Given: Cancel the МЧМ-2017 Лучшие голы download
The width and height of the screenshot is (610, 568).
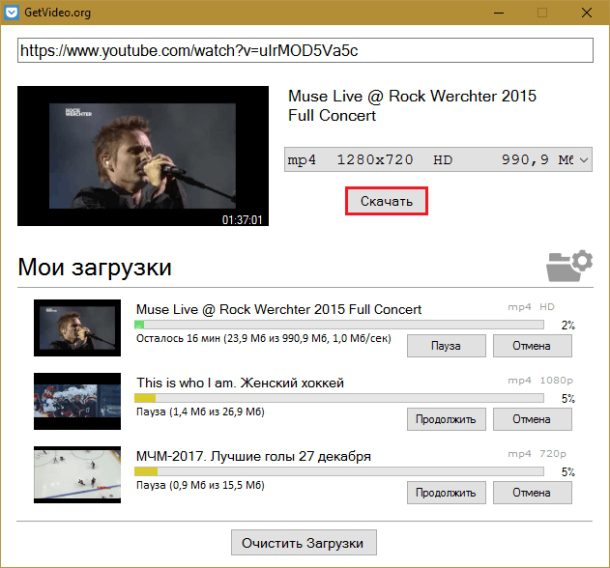Looking at the screenshot, I should click(x=532, y=493).
